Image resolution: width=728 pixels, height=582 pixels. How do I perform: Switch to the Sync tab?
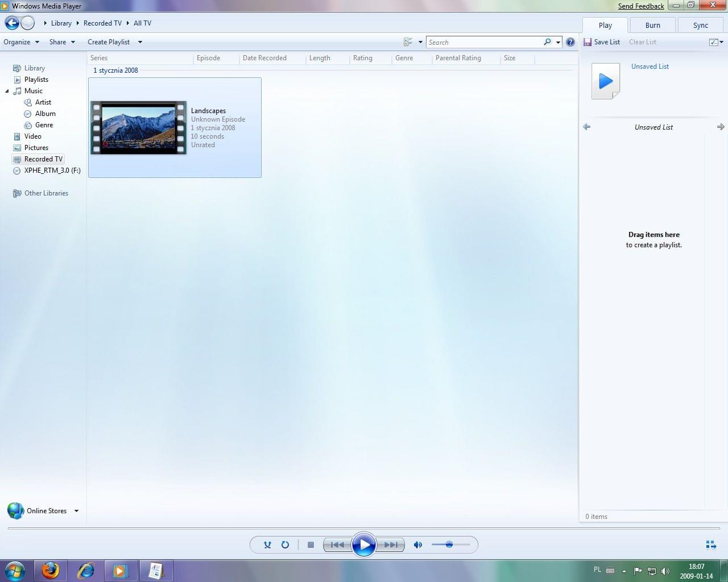pyautogui.click(x=701, y=25)
